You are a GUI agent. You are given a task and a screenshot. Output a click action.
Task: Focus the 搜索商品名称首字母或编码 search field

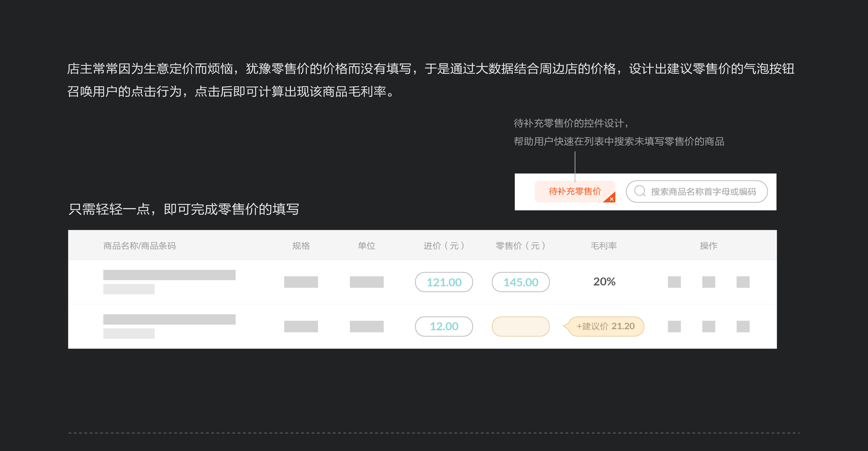[696, 191]
